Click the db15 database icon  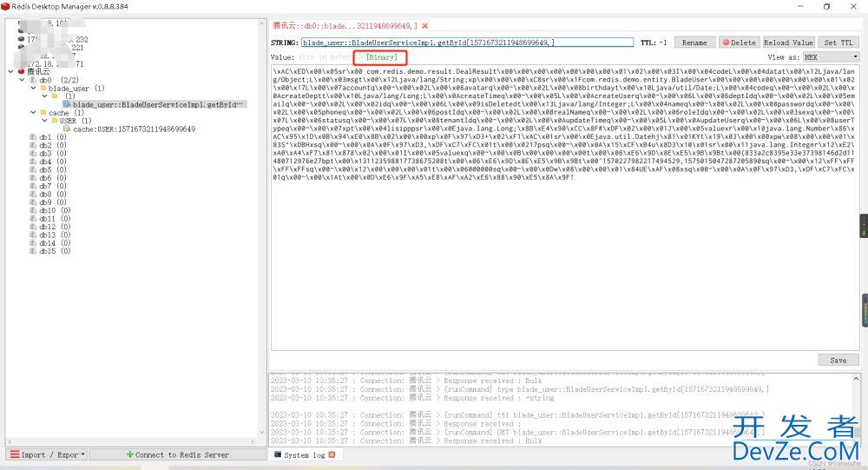33,251
